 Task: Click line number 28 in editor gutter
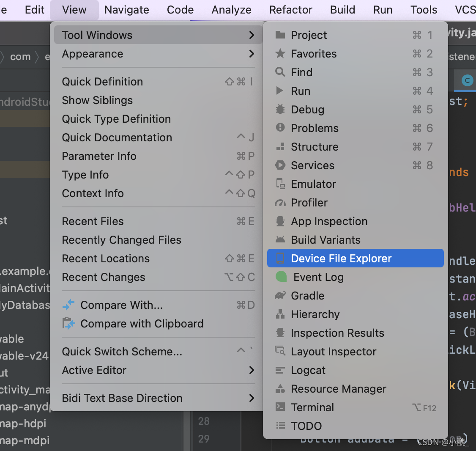(204, 421)
